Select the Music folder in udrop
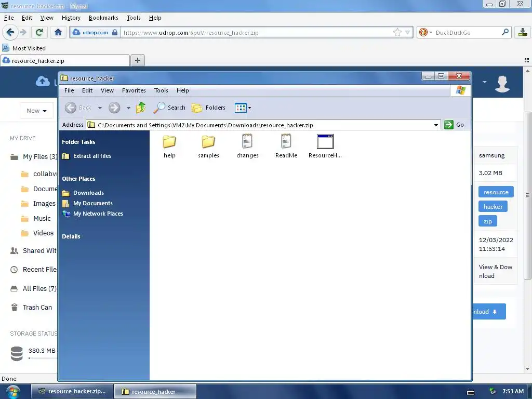The height and width of the screenshot is (399, 532). click(36, 219)
